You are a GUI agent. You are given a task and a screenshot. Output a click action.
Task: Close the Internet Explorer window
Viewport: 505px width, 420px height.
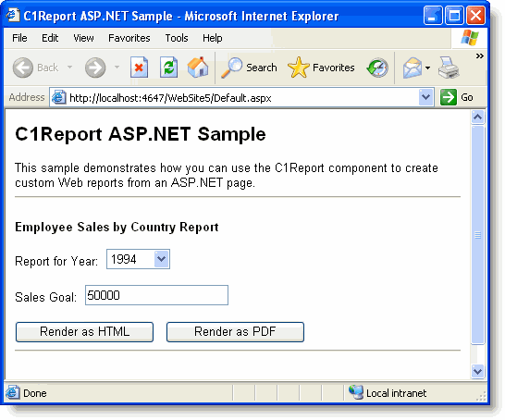click(x=475, y=15)
